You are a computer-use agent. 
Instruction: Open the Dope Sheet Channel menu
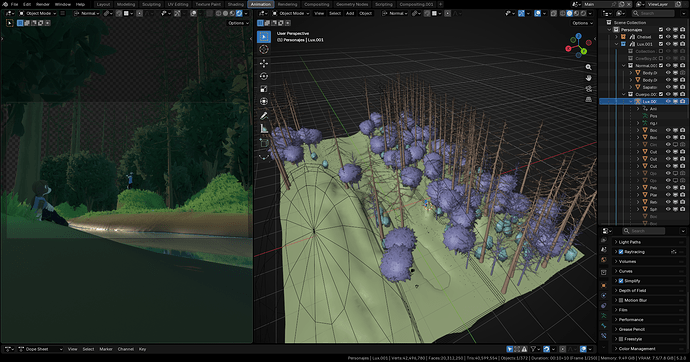125,349
